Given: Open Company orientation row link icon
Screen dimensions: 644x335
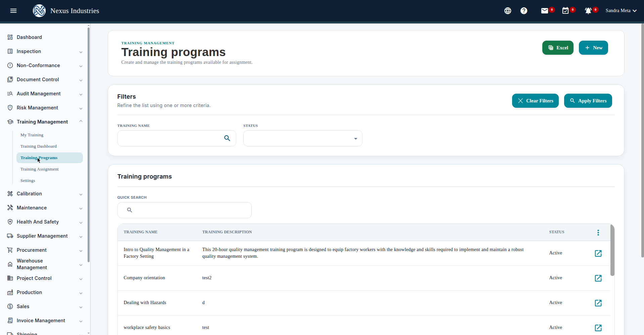Looking at the screenshot, I should tap(598, 278).
